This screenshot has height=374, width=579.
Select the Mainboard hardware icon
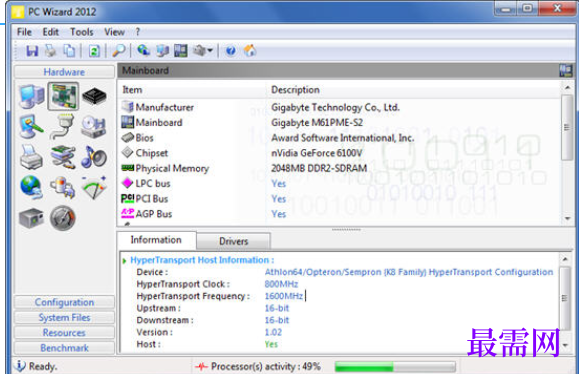pos(63,96)
